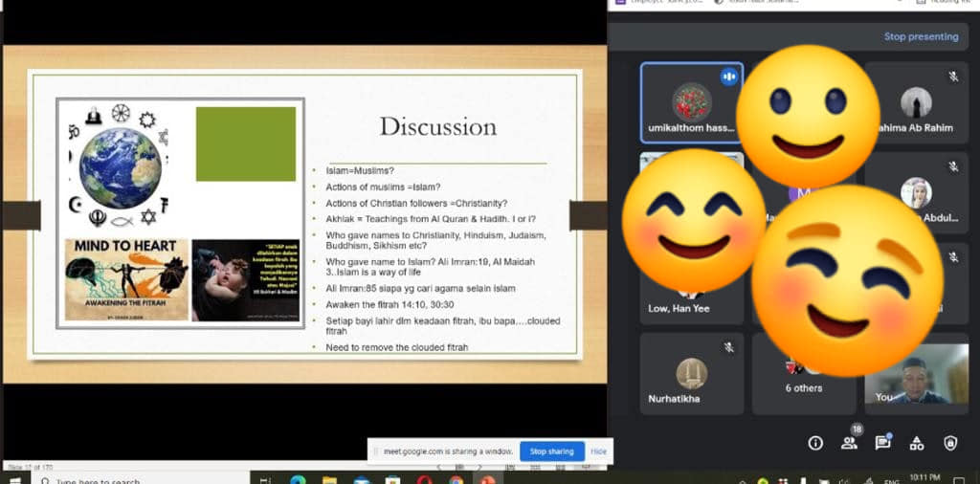Hide the screen sharing notification bar
This screenshot has height=484, width=980.
point(598,451)
